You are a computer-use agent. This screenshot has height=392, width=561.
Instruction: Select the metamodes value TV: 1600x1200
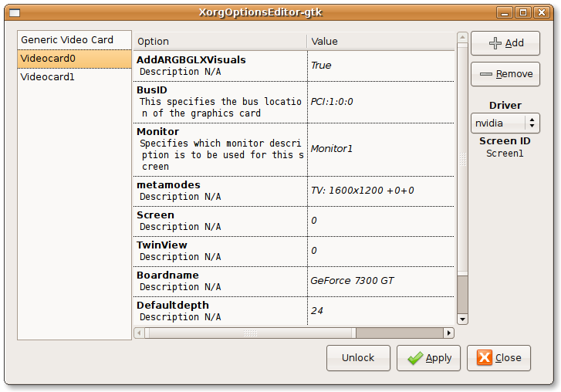(362, 190)
